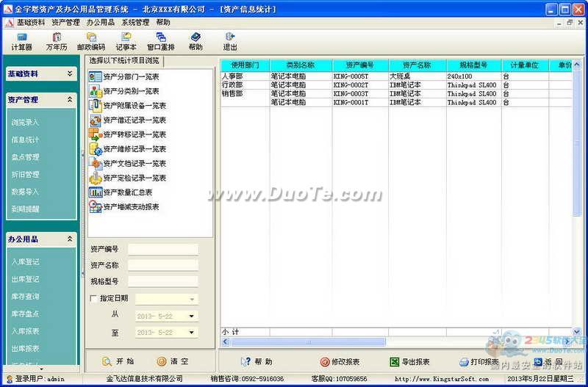The width and height of the screenshot is (588, 387).
Task: Select 资产定检记录一览表 report
Action: [x=127, y=178]
